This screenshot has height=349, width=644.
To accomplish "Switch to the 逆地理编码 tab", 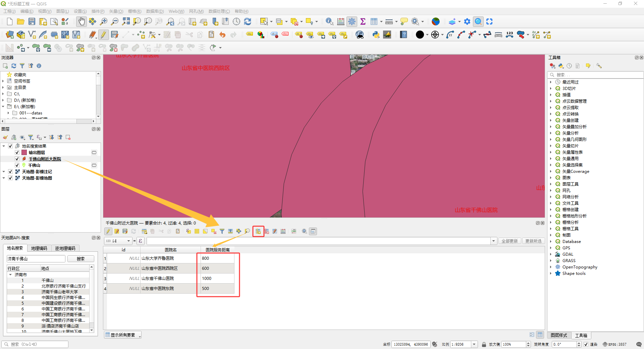I will [65, 248].
